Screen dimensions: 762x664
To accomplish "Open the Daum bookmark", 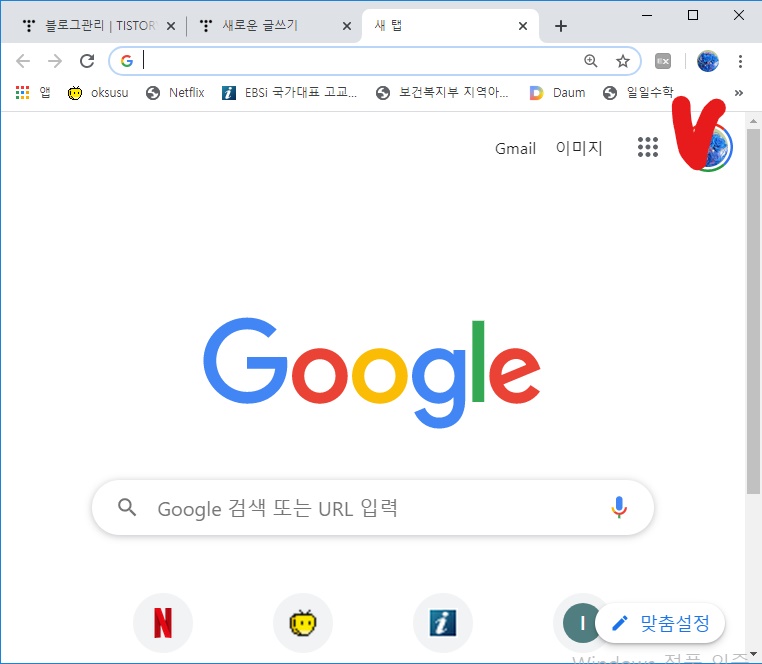I will pyautogui.click(x=557, y=92).
